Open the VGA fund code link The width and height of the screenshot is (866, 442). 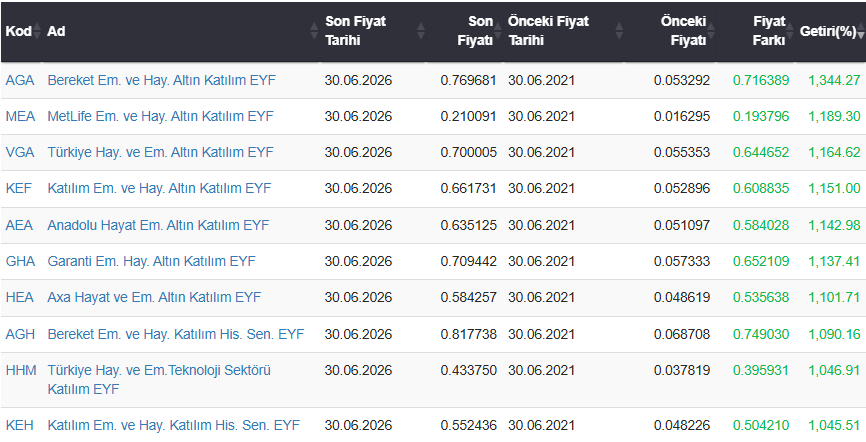click(x=20, y=152)
